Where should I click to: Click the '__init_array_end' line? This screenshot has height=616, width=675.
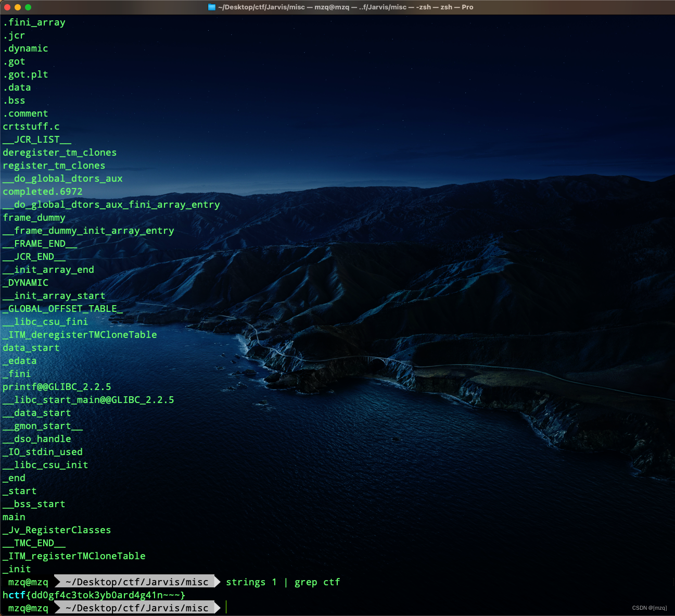pyautogui.click(x=48, y=270)
